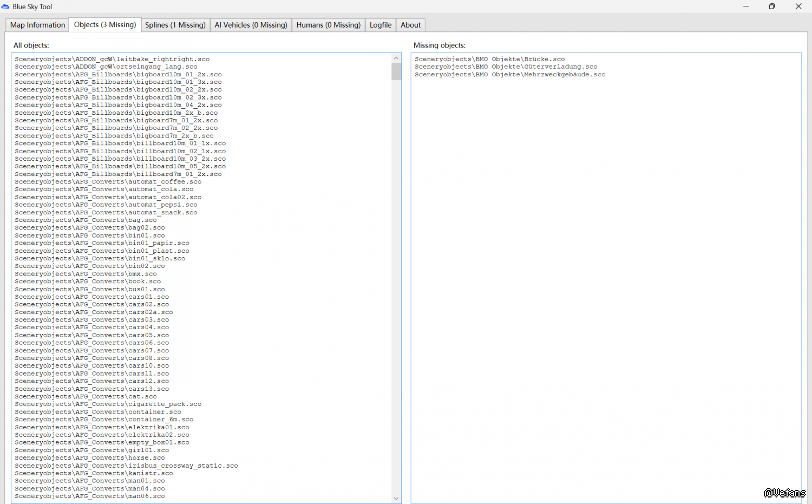View the Humans (0 Missing) tab
The width and height of the screenshot is (812, 504).
coord(328,25)
